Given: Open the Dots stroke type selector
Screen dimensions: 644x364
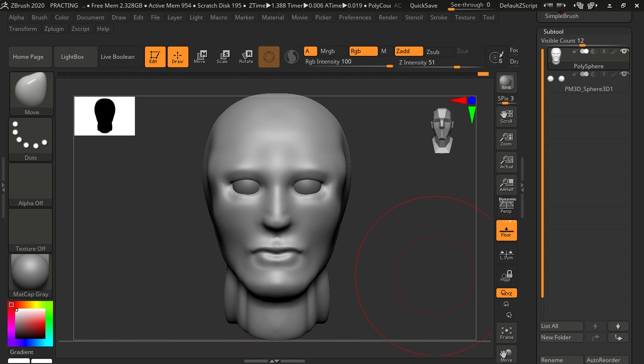Looking at the screenshot, I should 31,139.
